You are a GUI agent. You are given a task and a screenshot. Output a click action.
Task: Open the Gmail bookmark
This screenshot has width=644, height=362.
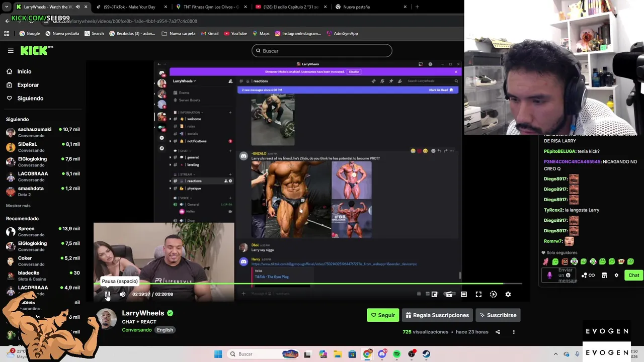point(209,34)
